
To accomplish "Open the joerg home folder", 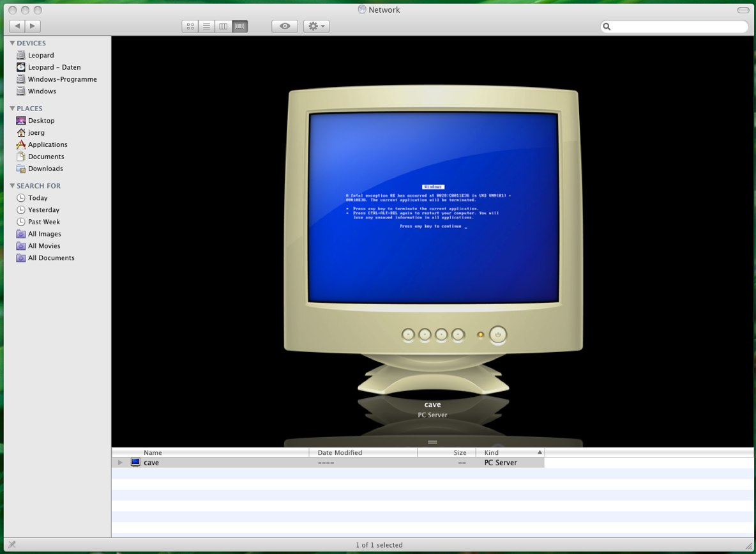I will [36, 132].
